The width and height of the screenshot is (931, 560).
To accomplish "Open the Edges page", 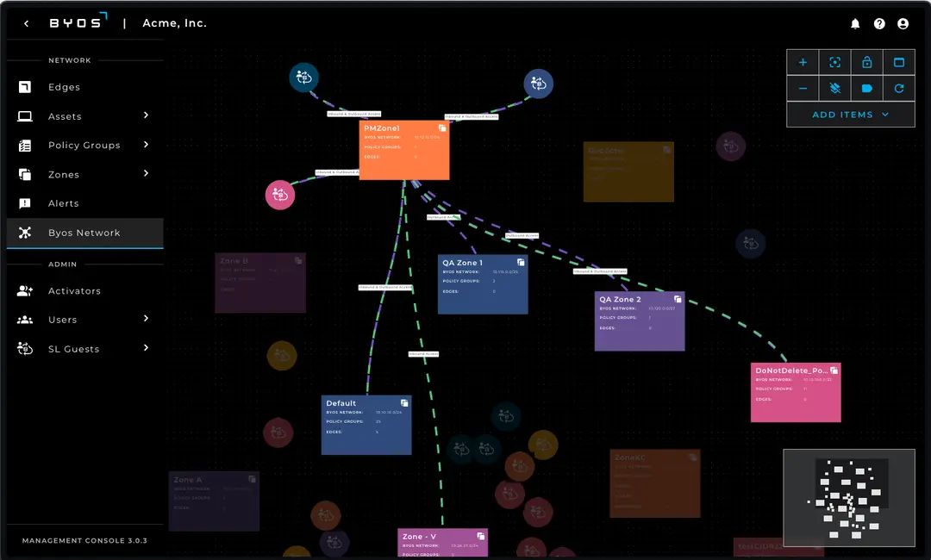I will [64, 87].
